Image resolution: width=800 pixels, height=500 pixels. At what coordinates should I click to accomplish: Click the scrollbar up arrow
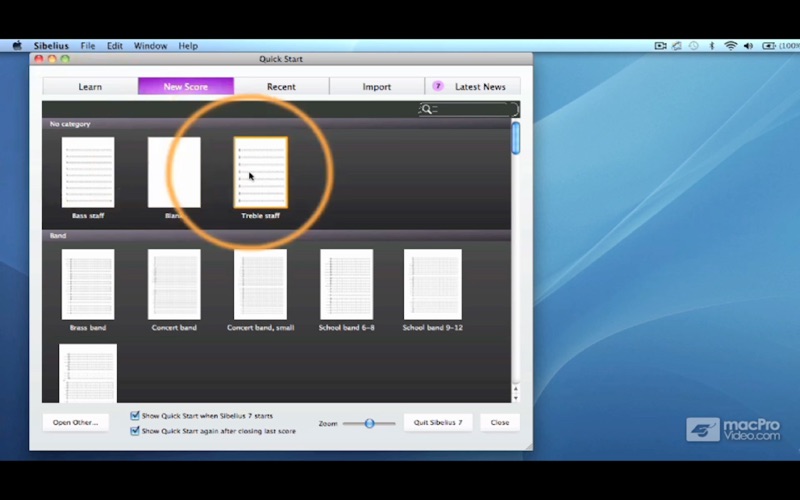tap(516, 389)
